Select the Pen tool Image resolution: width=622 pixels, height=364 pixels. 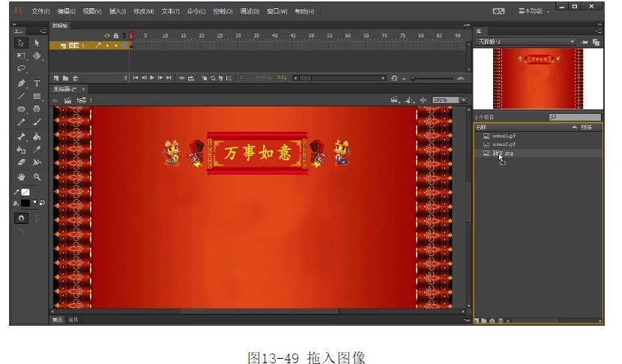pyautogui.click(x=21, y=83)
